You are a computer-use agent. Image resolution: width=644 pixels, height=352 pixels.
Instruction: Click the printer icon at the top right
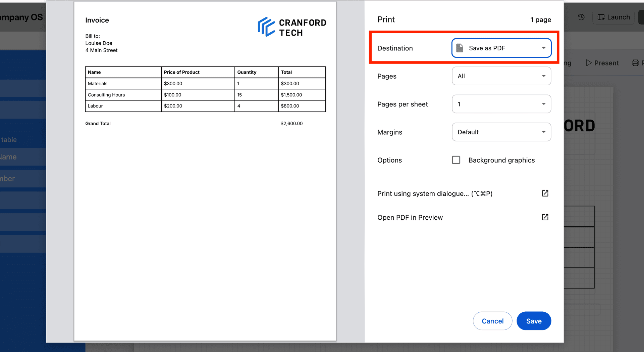pos(635,63)
